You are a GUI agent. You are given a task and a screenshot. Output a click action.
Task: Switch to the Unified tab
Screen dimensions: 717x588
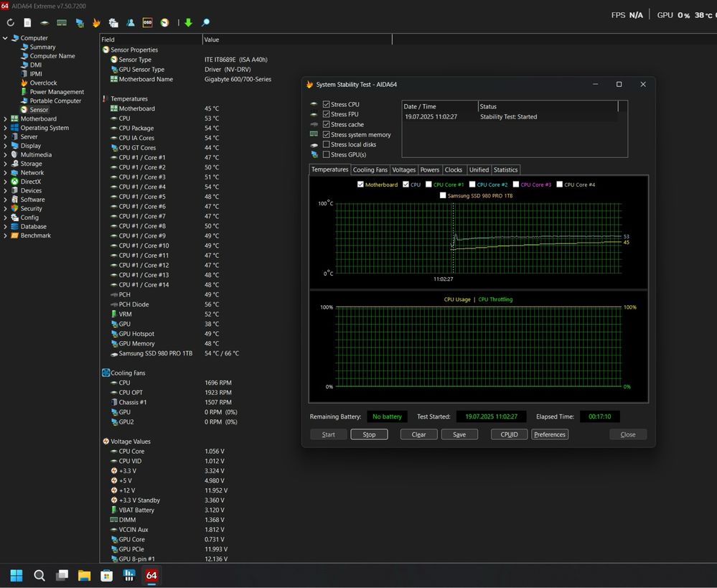click(479, 169)
